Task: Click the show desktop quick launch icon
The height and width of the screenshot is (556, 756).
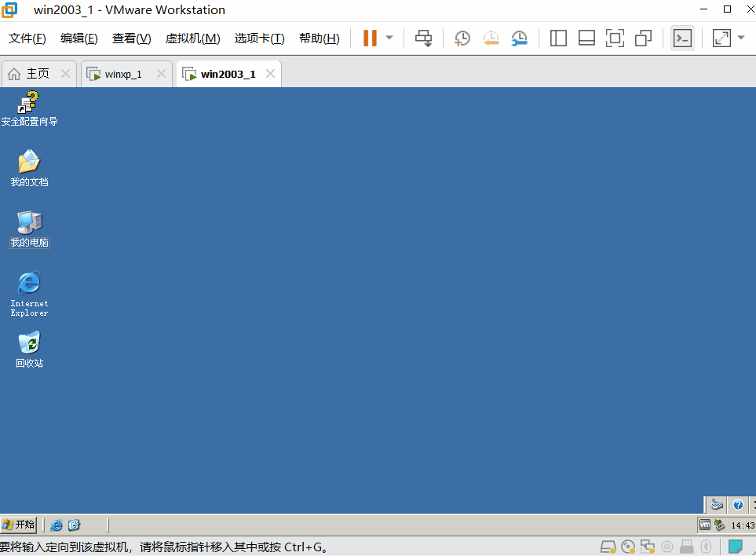Action: tap(74, 525)
